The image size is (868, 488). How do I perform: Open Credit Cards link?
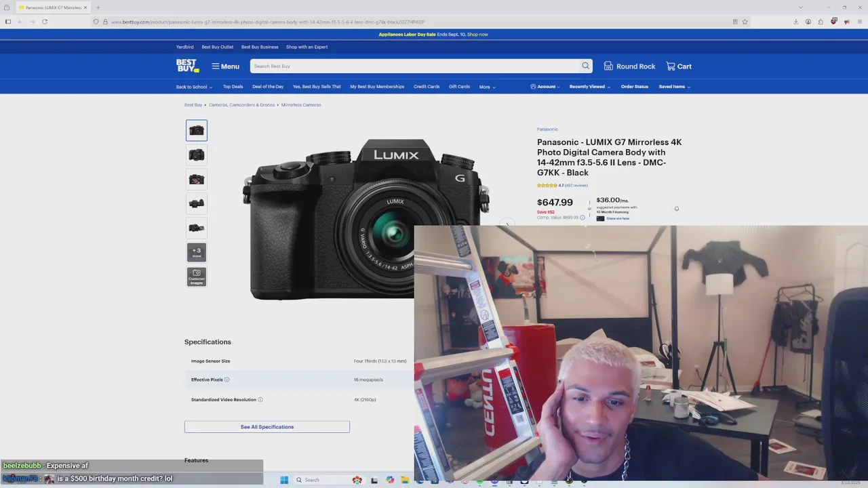click(427, 87)
